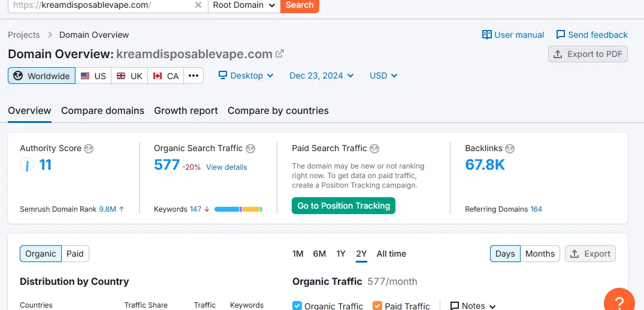The image size is (644, 310).
Task: Click the globe icon next to Organic Search Traffic
Action: pyautogui.click(x=250, y=149)
